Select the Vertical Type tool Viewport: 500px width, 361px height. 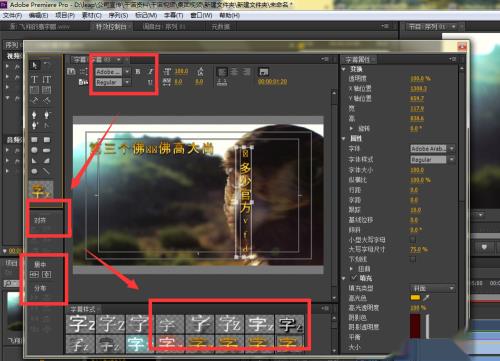(46, 79)
